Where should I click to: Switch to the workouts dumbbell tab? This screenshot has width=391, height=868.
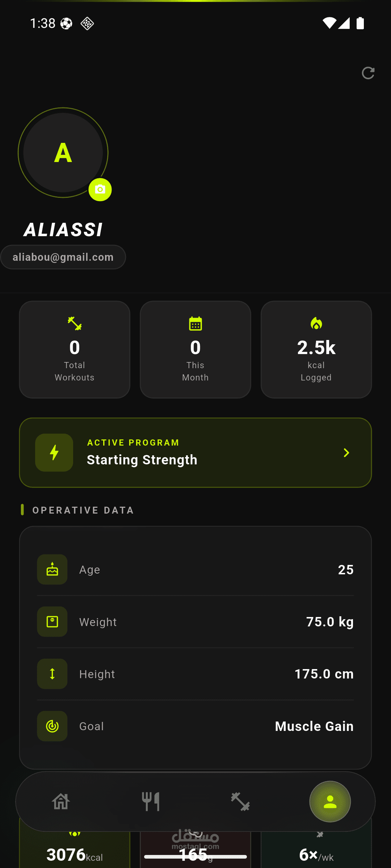(240, 801)
